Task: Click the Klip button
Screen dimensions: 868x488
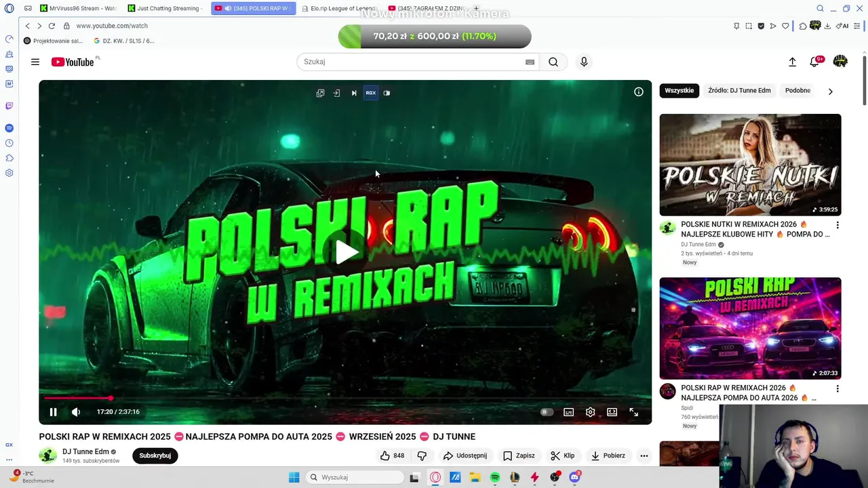Action: (x=563, y=455)
